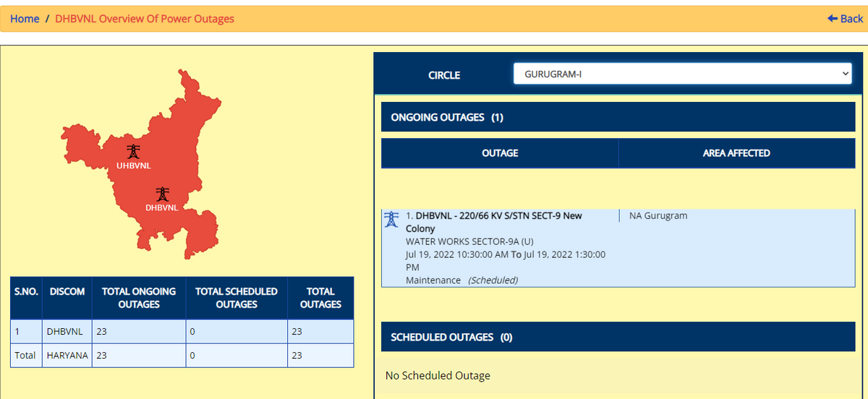Click the Area Affected column header

coord(736,153)
